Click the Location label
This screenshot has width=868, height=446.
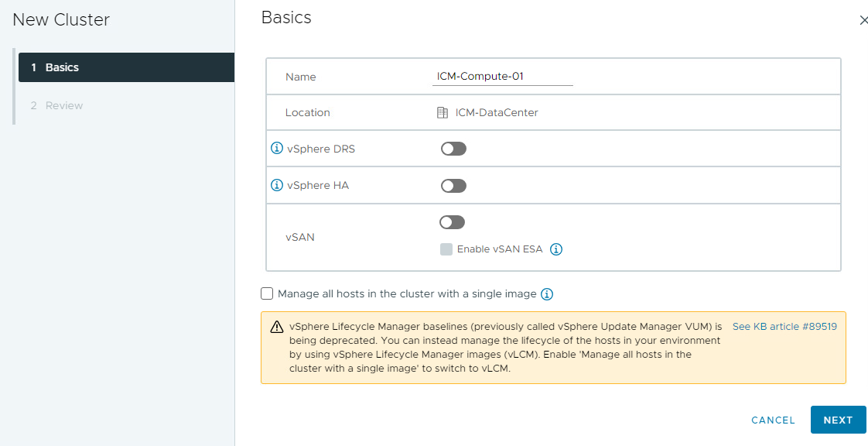pyautogui.click(x=307, y=112)
